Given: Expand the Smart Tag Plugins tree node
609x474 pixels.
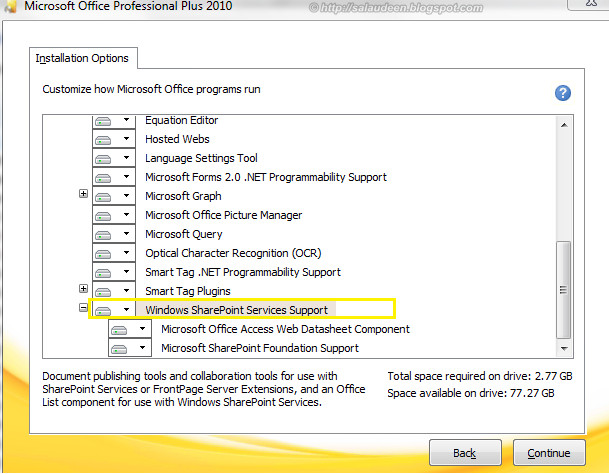Looking at the screenshot, I should tap(83, 288).
